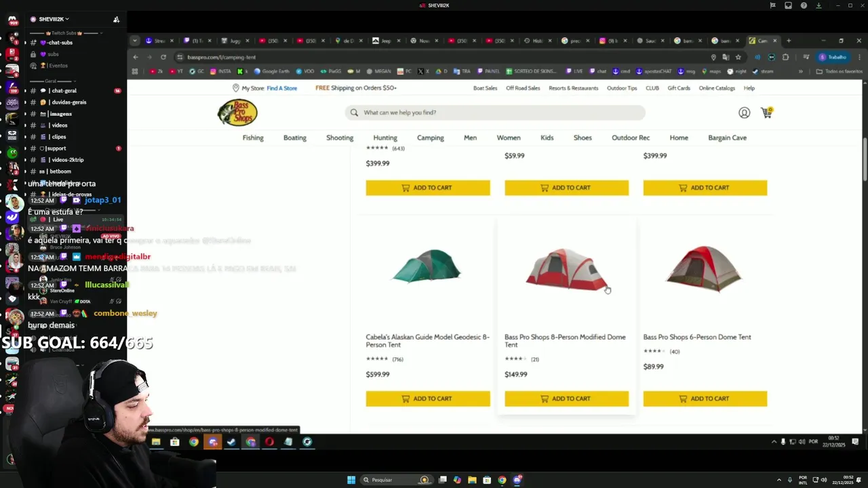Click the product search input field
This screenshot has height=488, width=868.
pyautogui.click(x=495, y=113)
